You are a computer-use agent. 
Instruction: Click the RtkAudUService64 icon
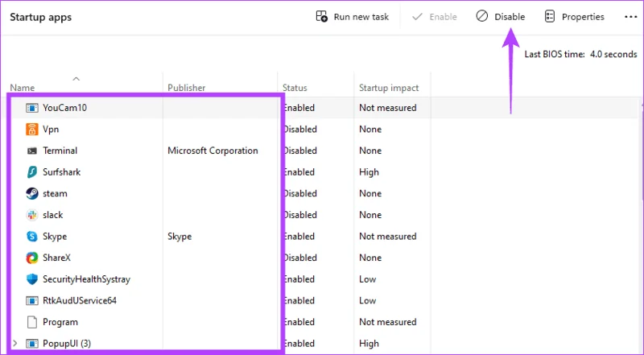pos(32,301)
